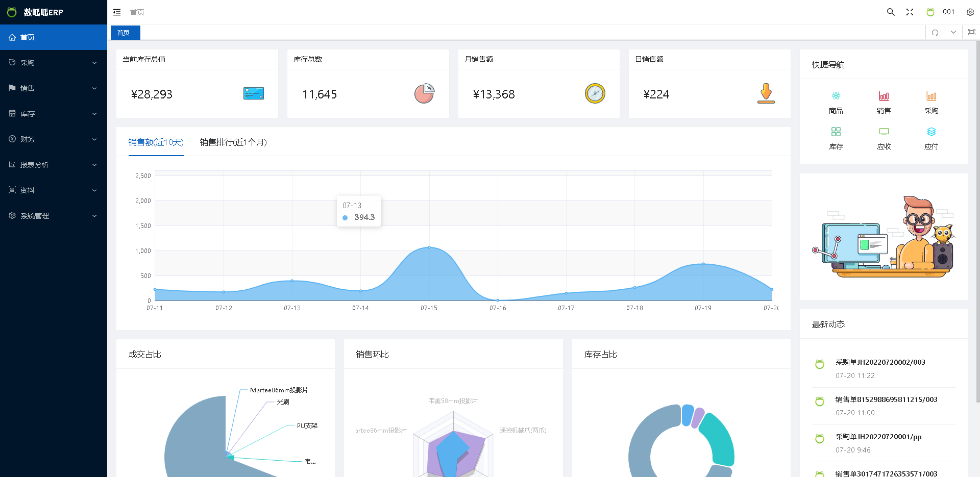Click the refresh tab icon
Viewport: 980px width, 477px height.
(x=935, y=33)
